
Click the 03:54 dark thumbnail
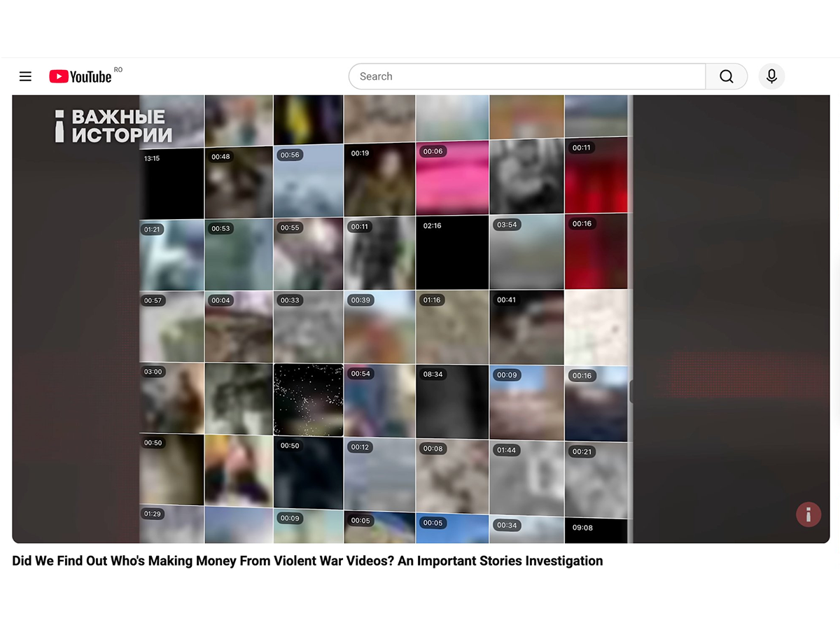click(526, 252)
